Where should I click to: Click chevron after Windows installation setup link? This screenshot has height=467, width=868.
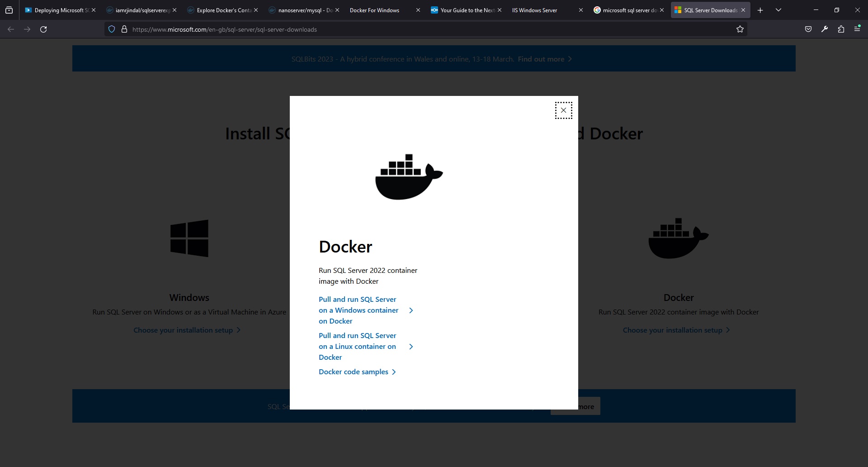click(x=239, y=330)
